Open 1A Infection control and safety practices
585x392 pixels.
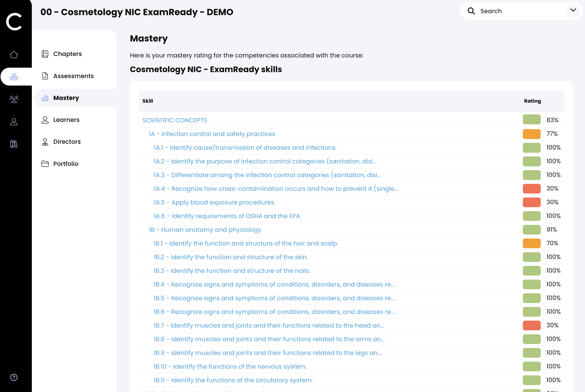click(212, 134)
